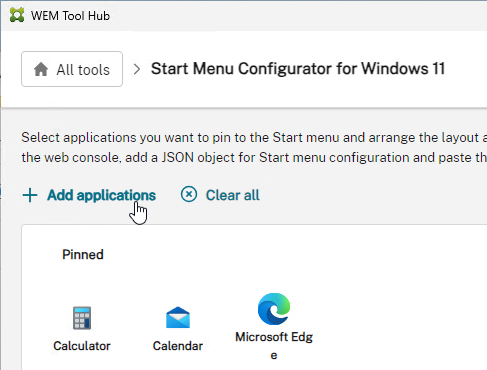487x370 pixels.
Task: Click the Calendar label under Pinned
Action: 178,346
